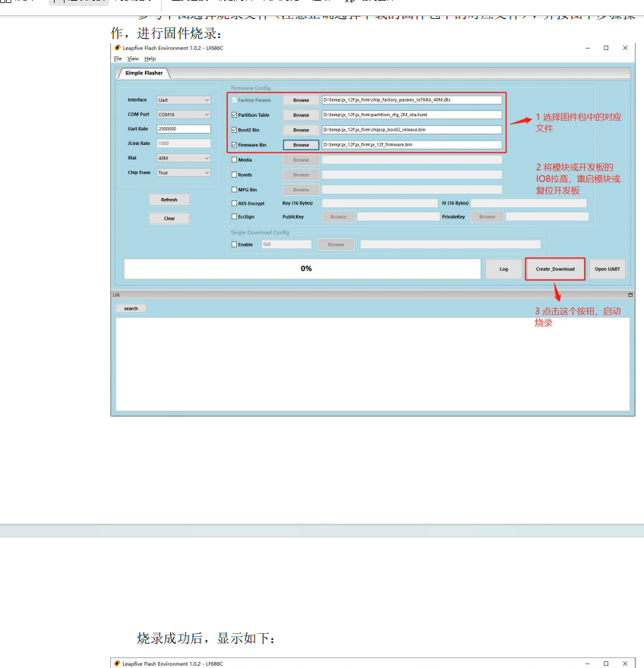
Task: Toggle the Partition Table checkbox
Action: tap(234, 115)
